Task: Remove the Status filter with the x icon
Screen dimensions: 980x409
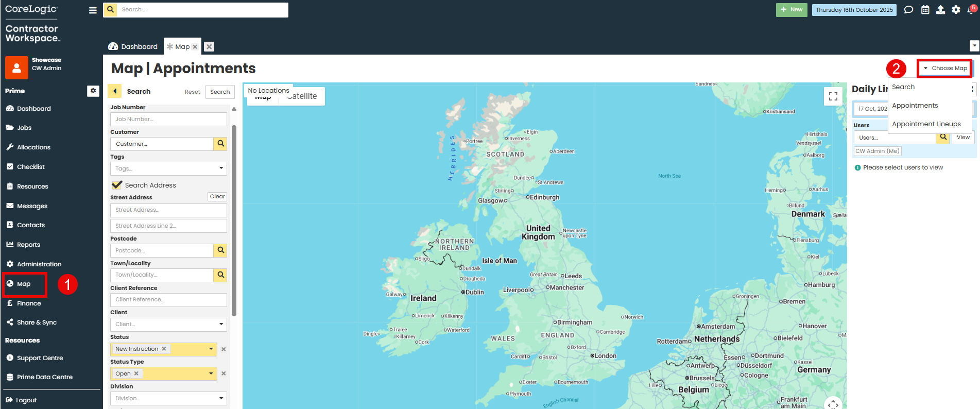Action: tap(223, 349)
